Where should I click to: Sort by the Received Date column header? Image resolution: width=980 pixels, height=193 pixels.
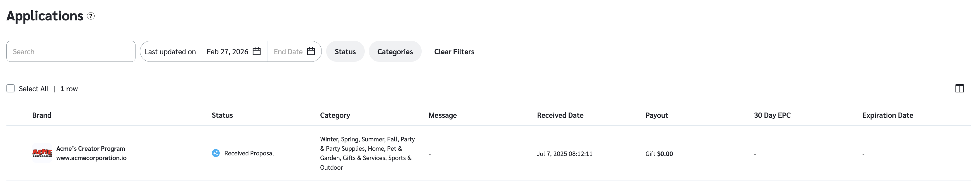pyautogui.click(x=560, y=115)
